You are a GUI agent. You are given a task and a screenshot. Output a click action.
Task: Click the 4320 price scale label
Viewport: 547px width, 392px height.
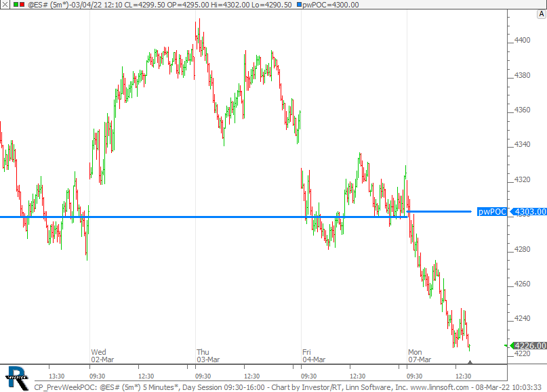[x=522, y=179]
